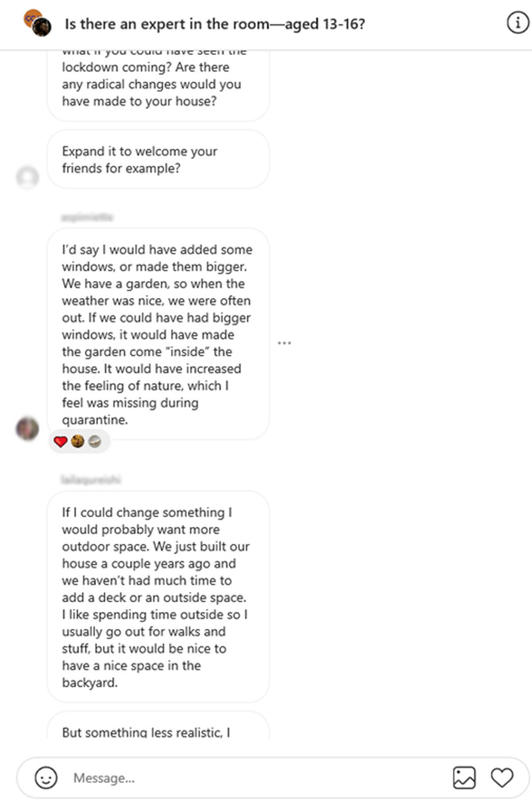Click the chat title "Is there an expert in the room"
Screen dimensions: 532x812
click(x=215, y=24)
